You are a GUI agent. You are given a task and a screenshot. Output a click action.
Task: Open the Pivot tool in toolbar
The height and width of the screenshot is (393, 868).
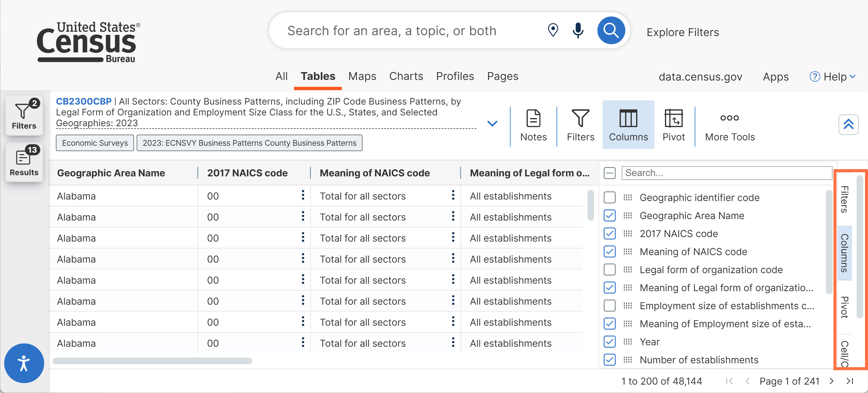(x=673, y=125)
